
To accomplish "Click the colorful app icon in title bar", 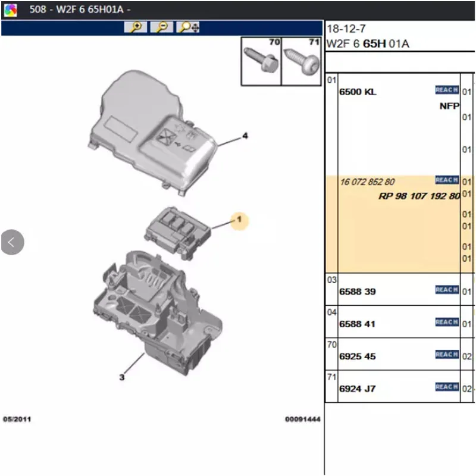I will [11, 10].
